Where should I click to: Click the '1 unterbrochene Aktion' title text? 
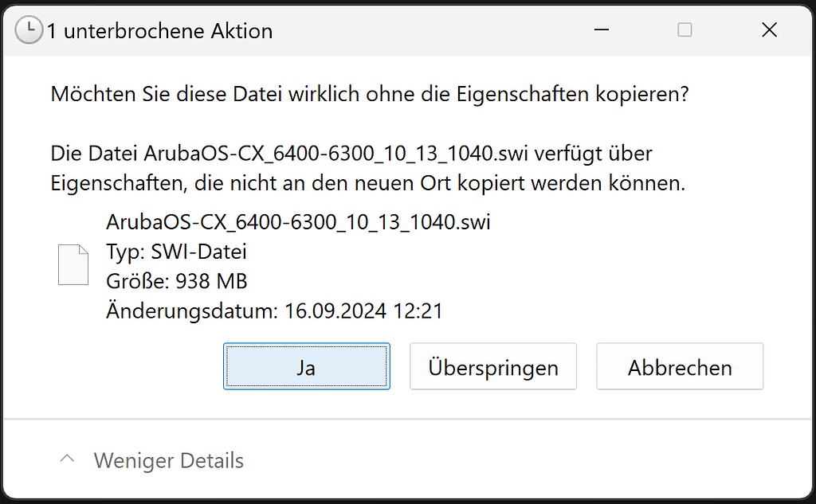point(159,31)
